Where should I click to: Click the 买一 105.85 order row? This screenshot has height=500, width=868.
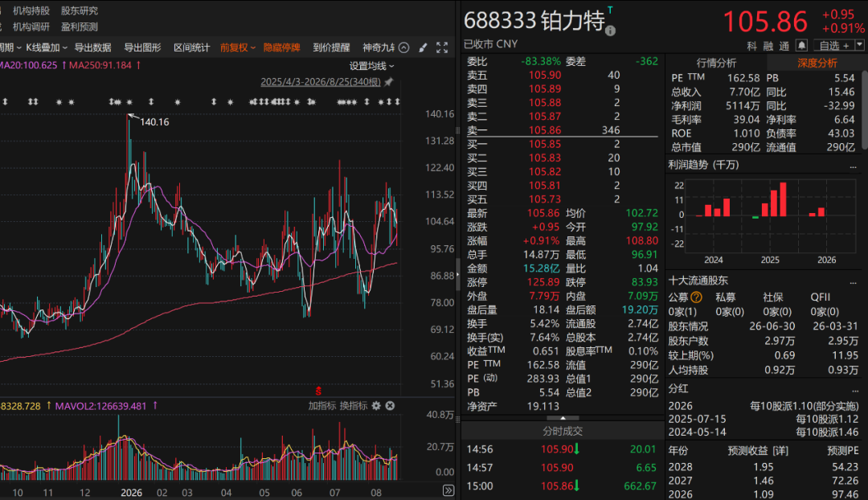coord(563,144)
